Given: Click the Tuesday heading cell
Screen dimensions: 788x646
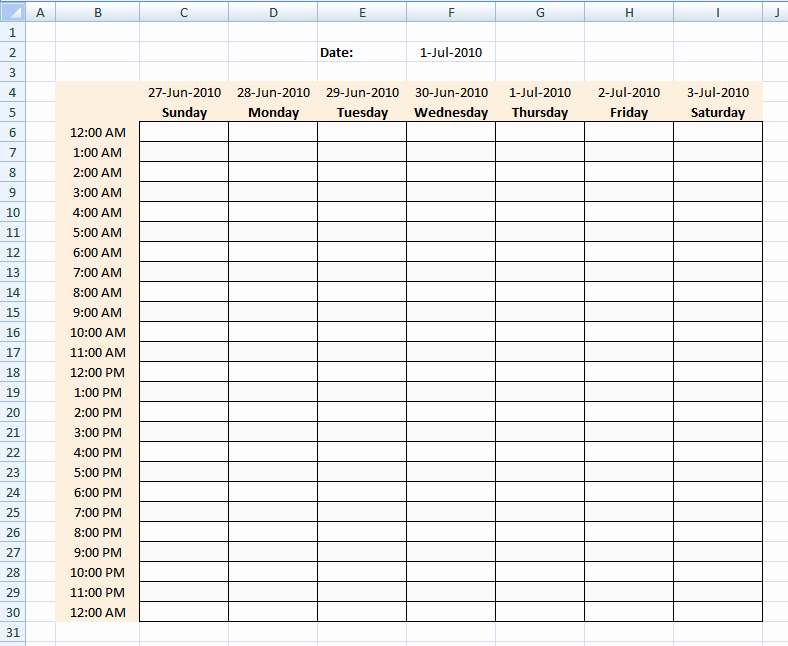Looking at the screenshot, I should [x=362, y=112].
